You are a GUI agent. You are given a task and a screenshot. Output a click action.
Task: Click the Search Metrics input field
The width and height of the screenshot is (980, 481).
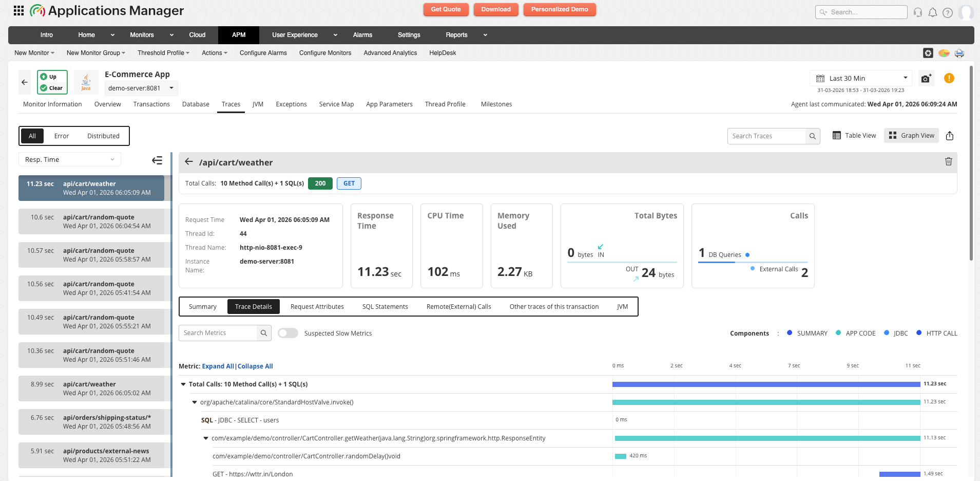tap(218, 333)
